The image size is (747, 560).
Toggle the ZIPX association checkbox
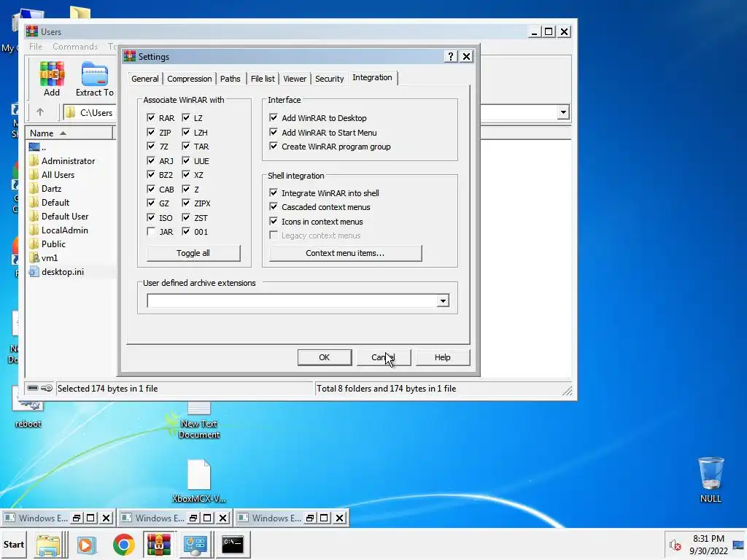(x=186, y=203)
